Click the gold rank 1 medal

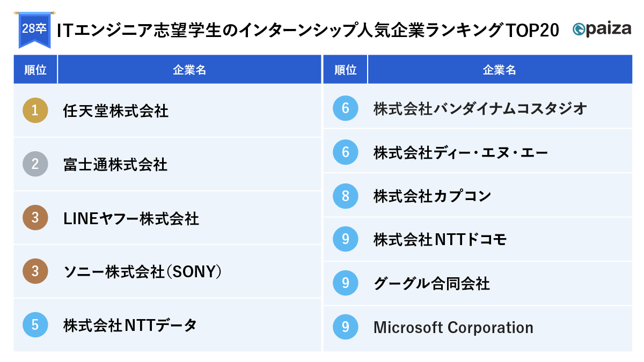click(35, 110)
